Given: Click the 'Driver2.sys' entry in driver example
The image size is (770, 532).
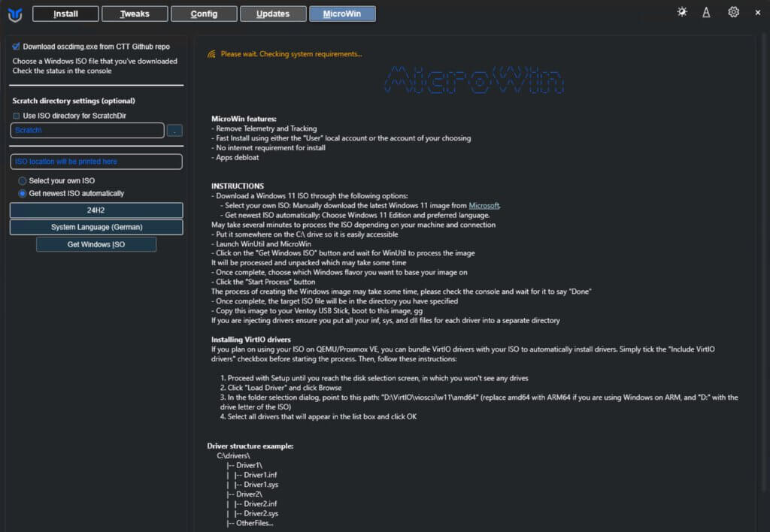Looking at the screenshot, I should pos(261,514).
